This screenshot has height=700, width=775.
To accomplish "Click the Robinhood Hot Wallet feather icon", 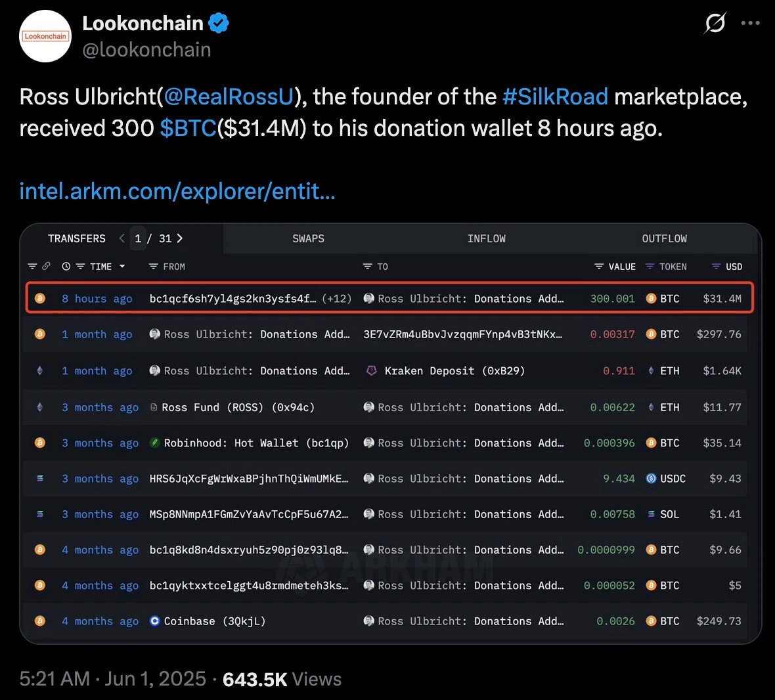I will click(155, 443).
